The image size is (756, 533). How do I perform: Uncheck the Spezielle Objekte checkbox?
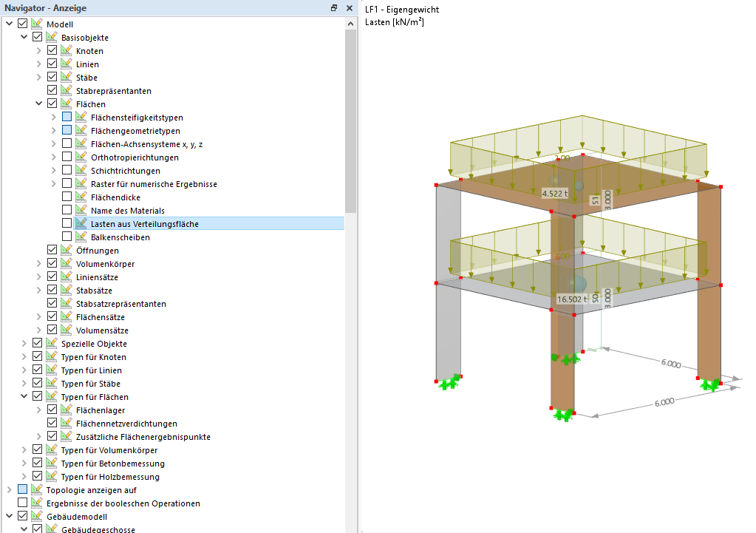point(37,343)
